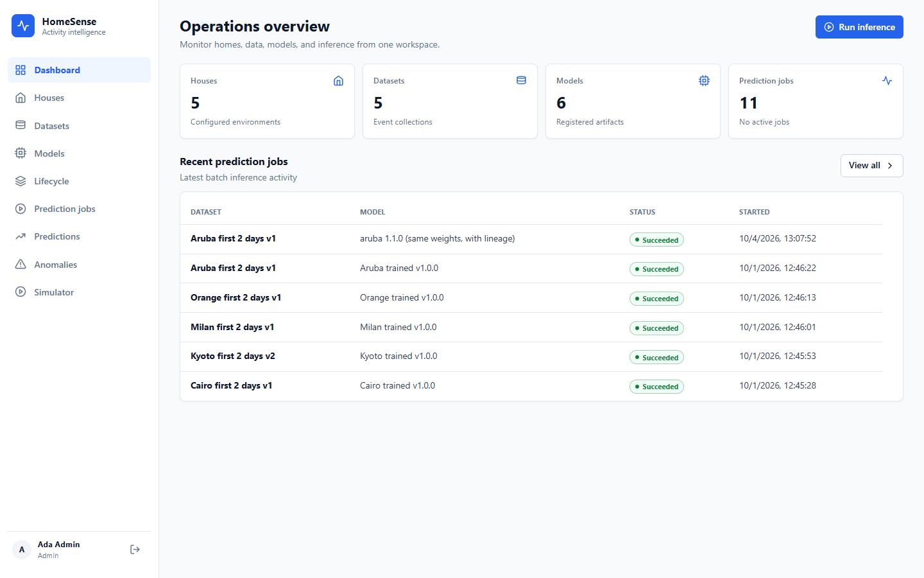The height and width of the screenshot is (578, 924).
Task: Click the Houses home icon in sidebar
Action: pyautogui.click(x=21, y=98)
